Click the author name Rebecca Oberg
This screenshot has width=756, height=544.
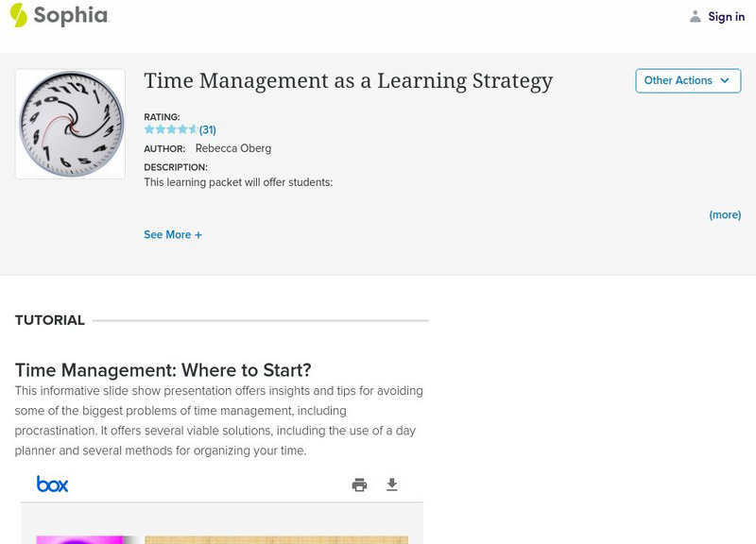coord(232,148)
